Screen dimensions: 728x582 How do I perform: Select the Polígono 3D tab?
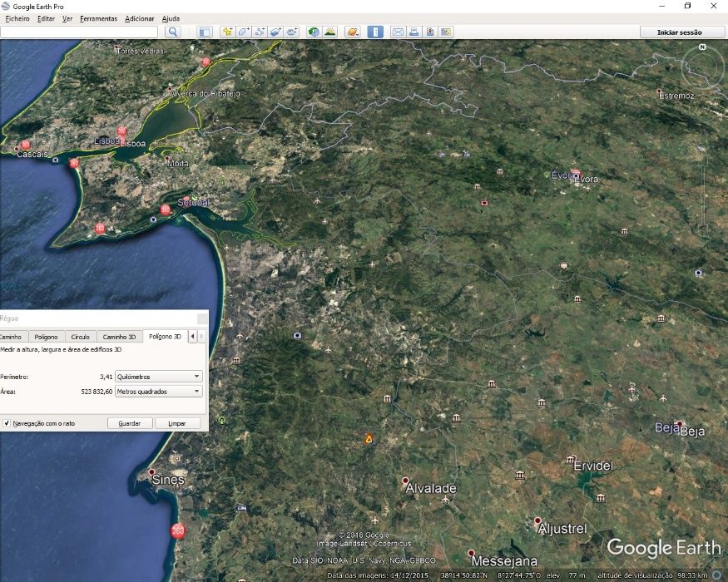[165, 336]
